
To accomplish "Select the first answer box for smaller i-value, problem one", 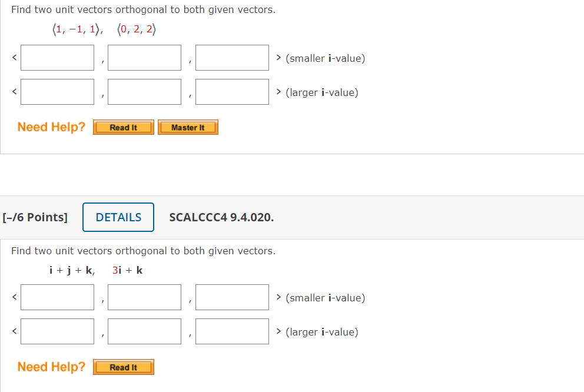I will click(57, 57).
